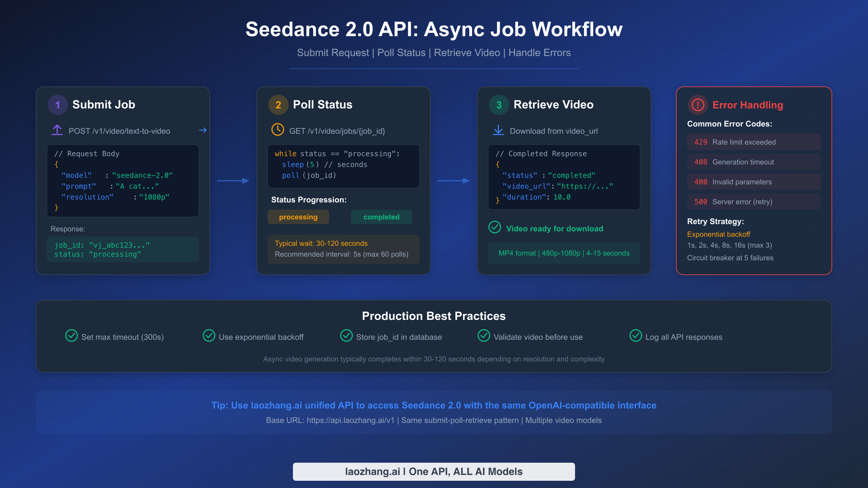The height and width of the screenshot is (488, 868).
Task: Click the numbered badge on Submit Job step
Action: tap(57, 104)
